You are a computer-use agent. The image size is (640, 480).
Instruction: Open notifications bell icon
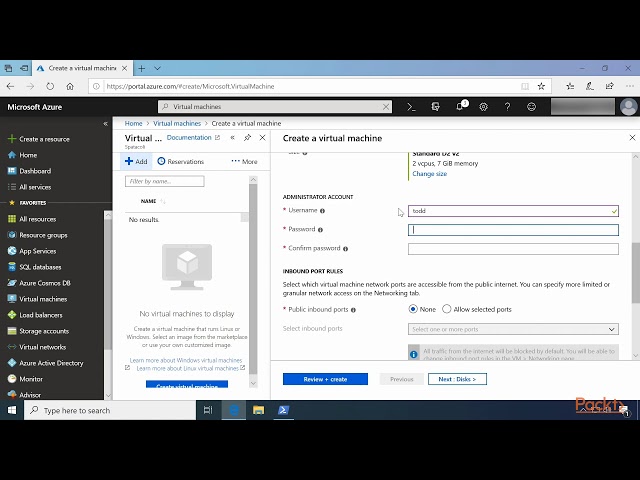[x=460, y=107]
